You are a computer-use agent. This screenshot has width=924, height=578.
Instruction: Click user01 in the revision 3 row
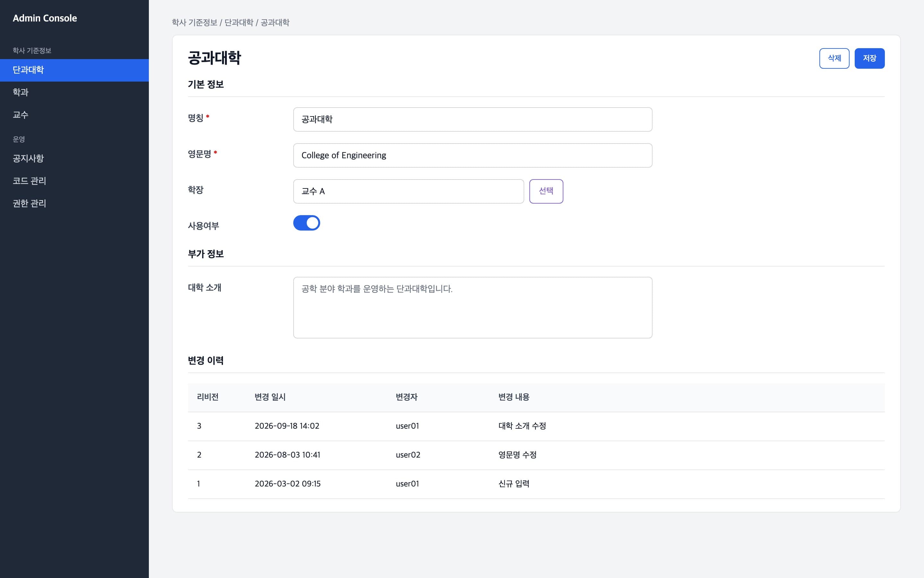coord(407,426)
